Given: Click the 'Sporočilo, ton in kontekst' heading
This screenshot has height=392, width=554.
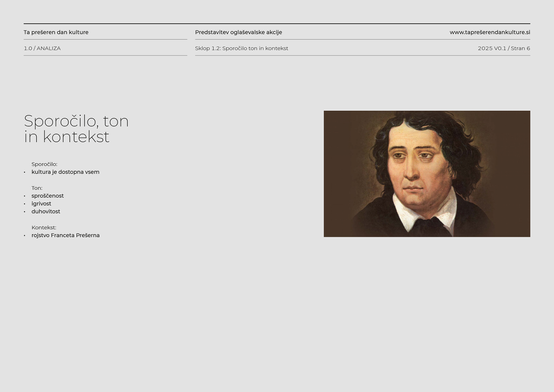Looking at the screenshot, I should tap(76, 129).
